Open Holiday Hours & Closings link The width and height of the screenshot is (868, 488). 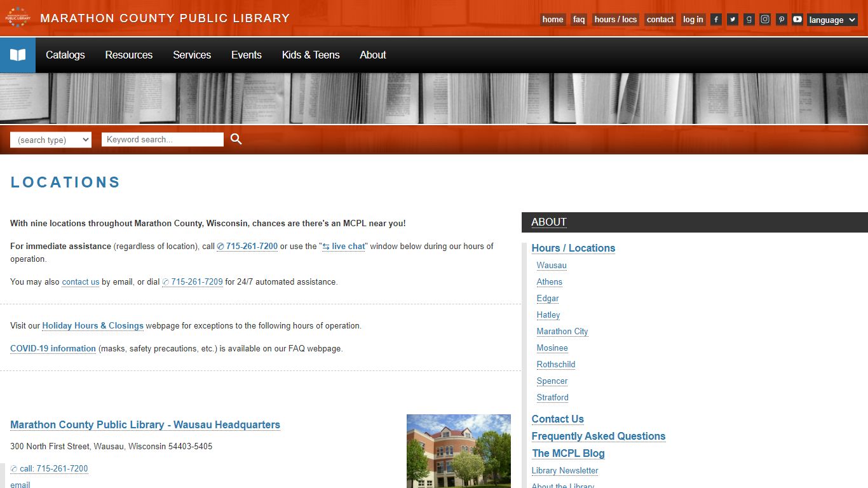pos(93,326)
